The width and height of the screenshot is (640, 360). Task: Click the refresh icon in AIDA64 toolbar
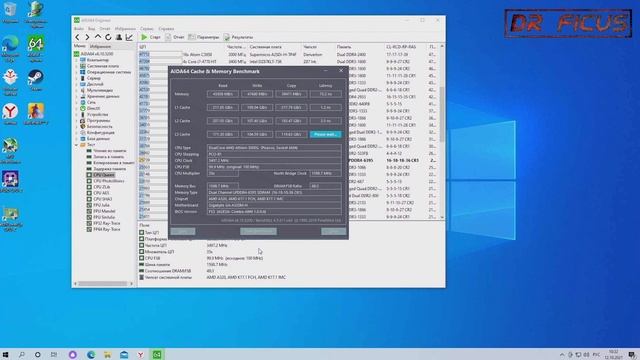108,37
